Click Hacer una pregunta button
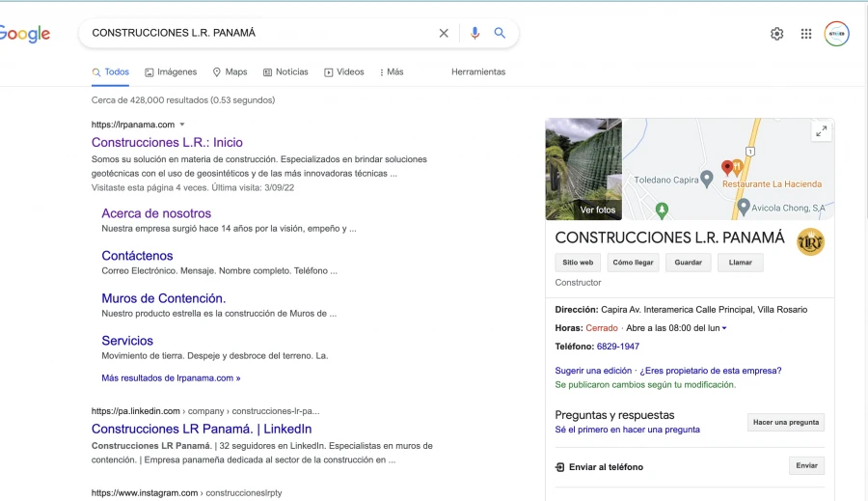This screenshot has height=501, width=868. point(785,422)
